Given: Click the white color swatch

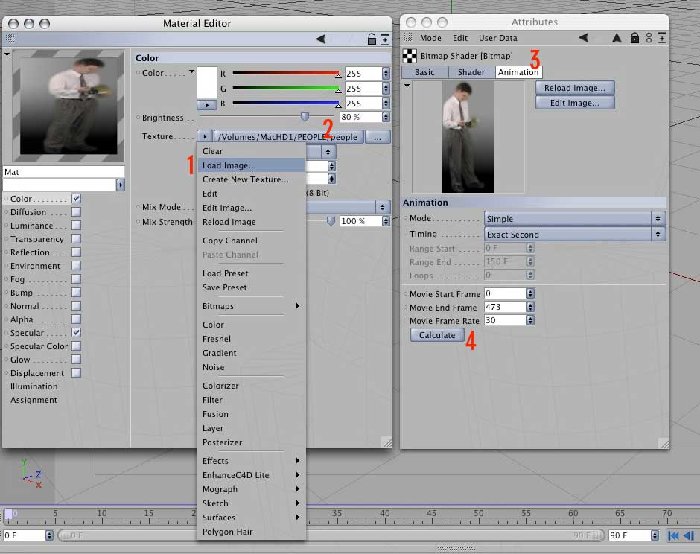Looking at the screenshot, I should point(207,83).
